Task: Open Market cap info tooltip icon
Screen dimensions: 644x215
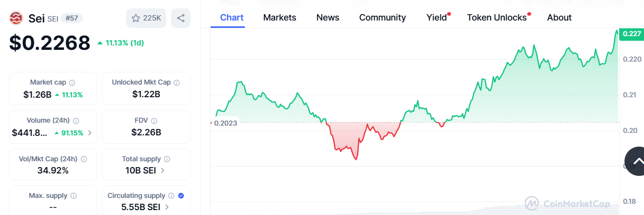Action: click(x=72, y=83)
